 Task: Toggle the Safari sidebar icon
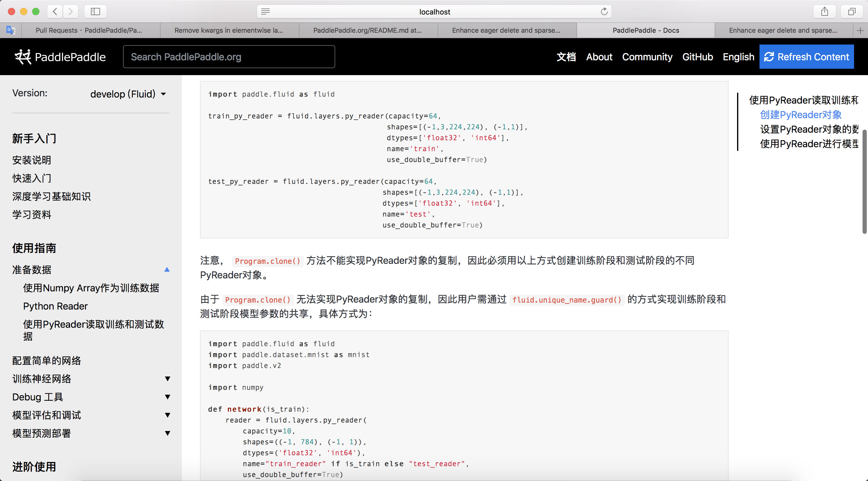[95, 12]
